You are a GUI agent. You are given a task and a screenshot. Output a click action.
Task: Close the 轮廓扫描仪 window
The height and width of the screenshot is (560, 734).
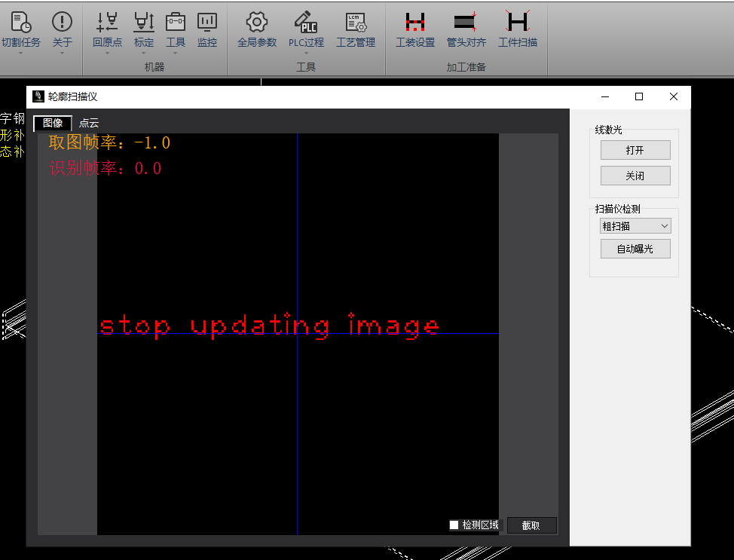(x=674, y=96)
